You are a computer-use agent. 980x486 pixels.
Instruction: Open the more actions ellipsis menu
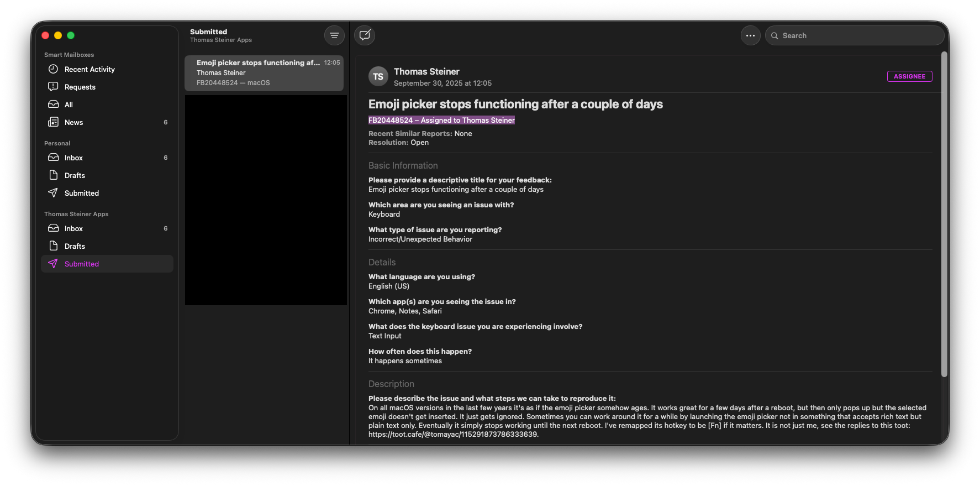pyautogui.click(x=750, y=35)
